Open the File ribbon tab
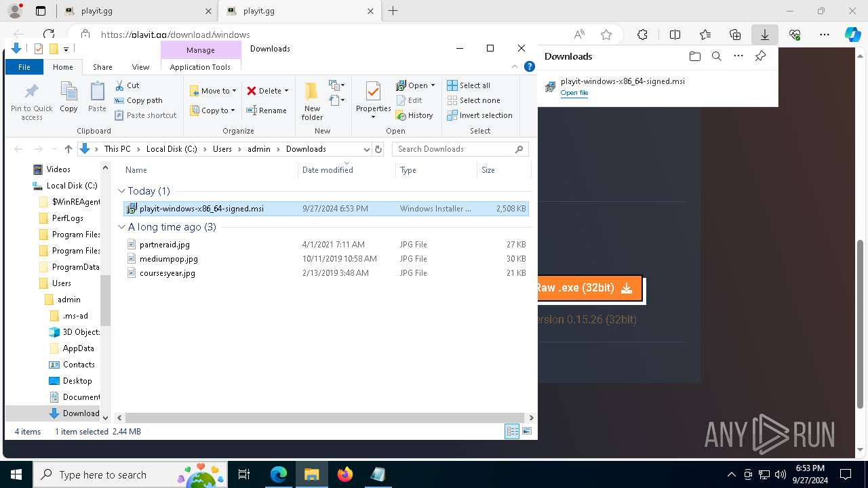 coord(24,67)
